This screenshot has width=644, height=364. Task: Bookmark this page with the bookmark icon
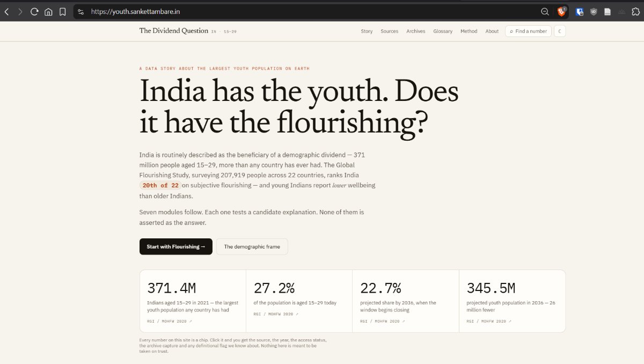63,11
